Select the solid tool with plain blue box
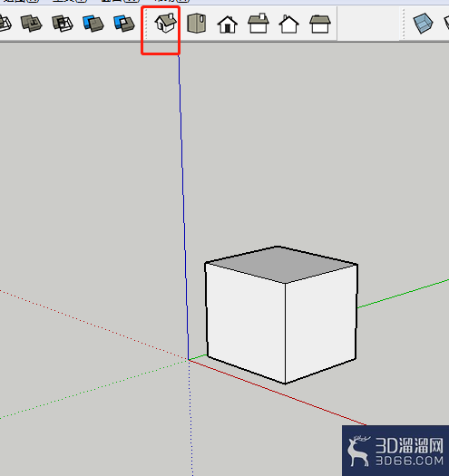This screenshot has width=449, height=476. (x=93, y=24)
